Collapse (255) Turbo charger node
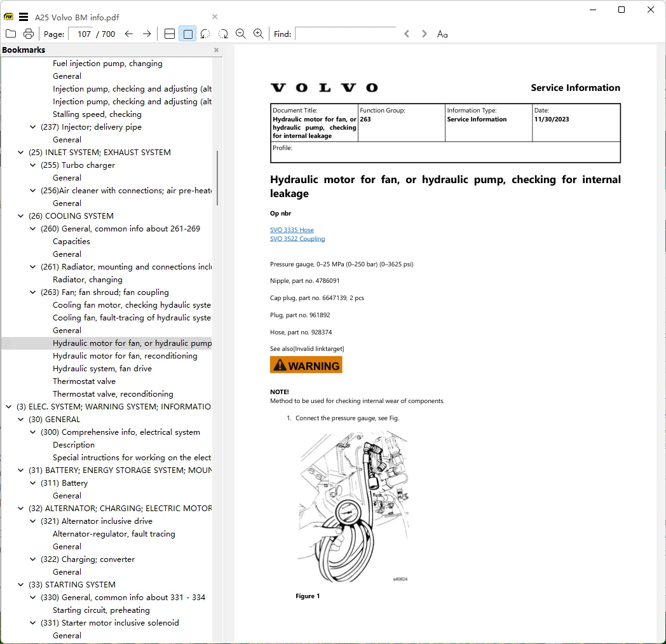Image resolution: width=666 pixels, height=644 pixels. [32, 165]
